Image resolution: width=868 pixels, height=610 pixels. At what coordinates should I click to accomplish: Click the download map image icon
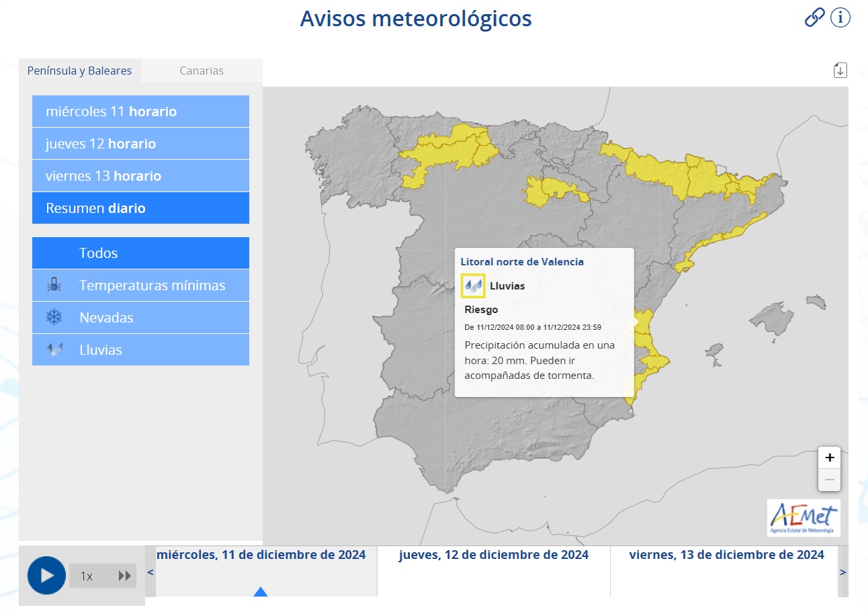click(x=840, y=69)
